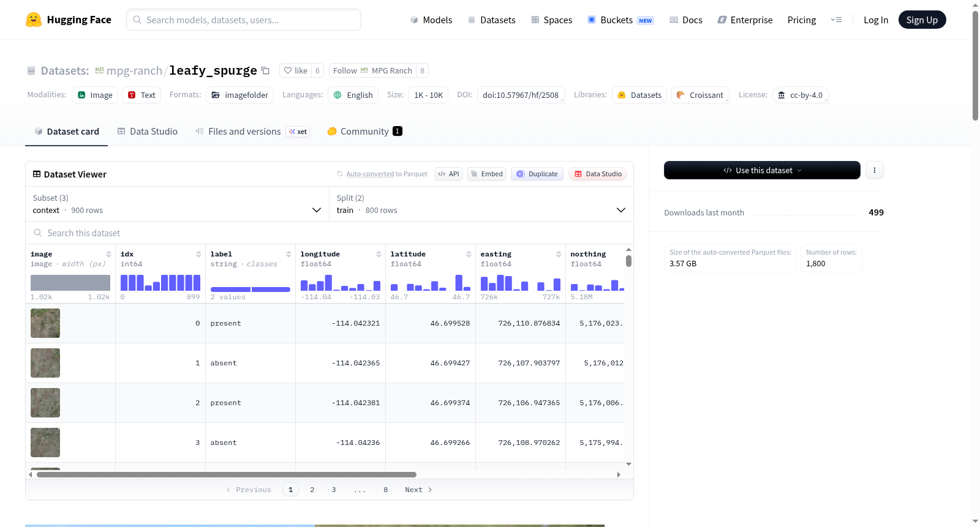Click Next page in pagination
Image resolution: width=980 pixels, height=527 pixels.
pyautogui.click(x=418, y=490)
